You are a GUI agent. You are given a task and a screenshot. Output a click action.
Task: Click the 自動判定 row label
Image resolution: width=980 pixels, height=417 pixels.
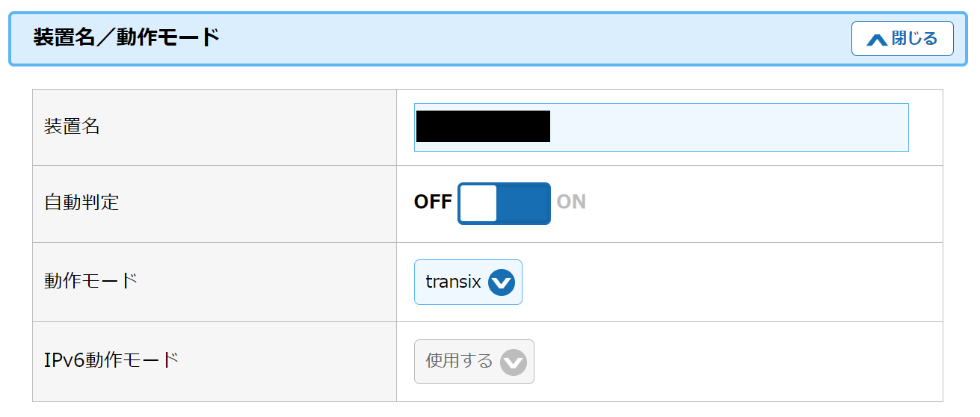[x=81, y=203]
